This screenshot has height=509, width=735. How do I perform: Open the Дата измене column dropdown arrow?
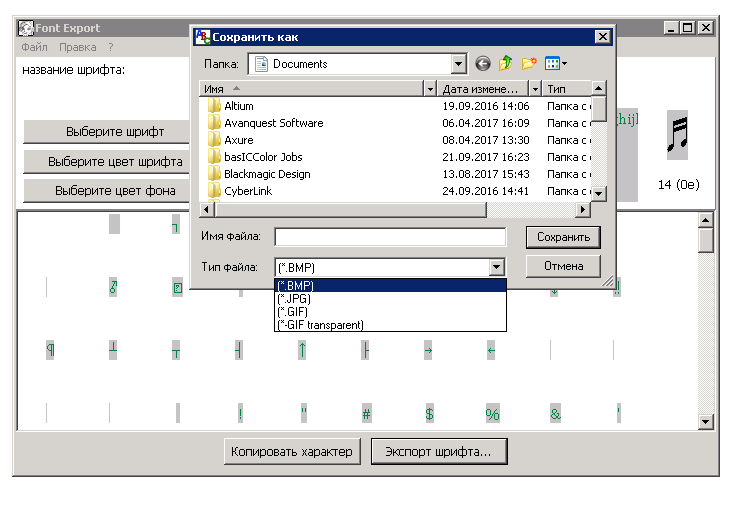coord(535,89)
